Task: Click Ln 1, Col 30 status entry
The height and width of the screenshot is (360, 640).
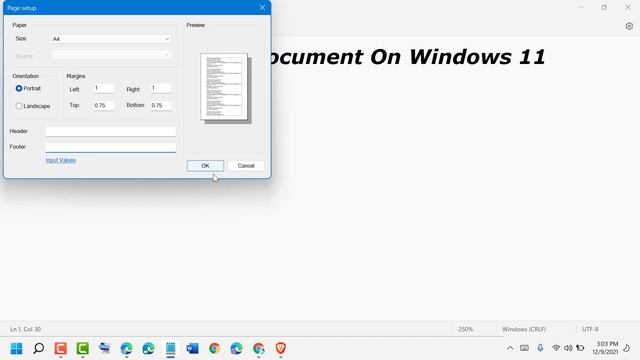Action: pyautogui.click(x=25, y=329)
